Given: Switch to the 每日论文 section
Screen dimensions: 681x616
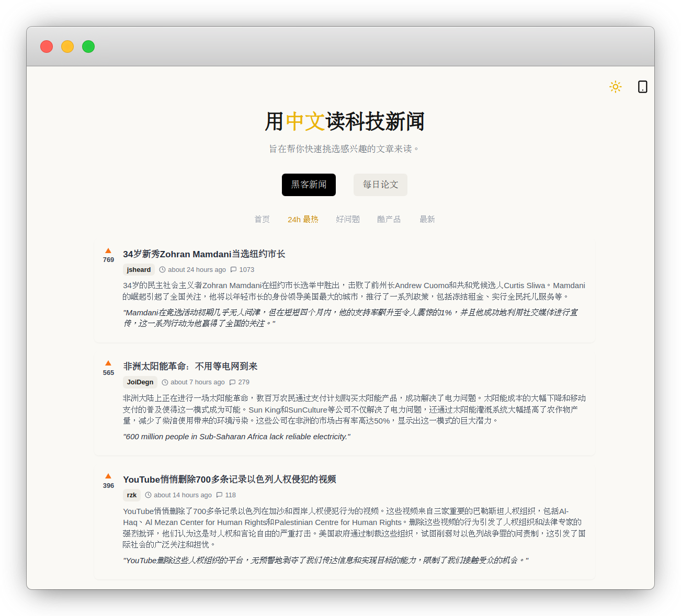Looking at the screenshot, I should 380,185.
